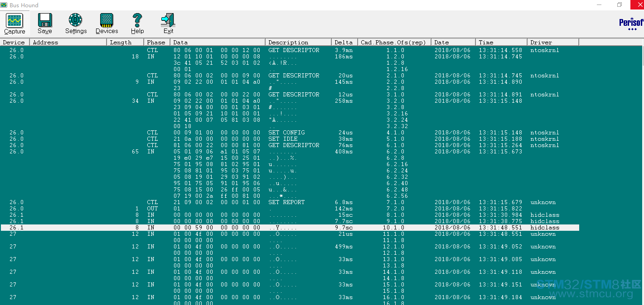Select the Device column header

click(x=15, y=42)
